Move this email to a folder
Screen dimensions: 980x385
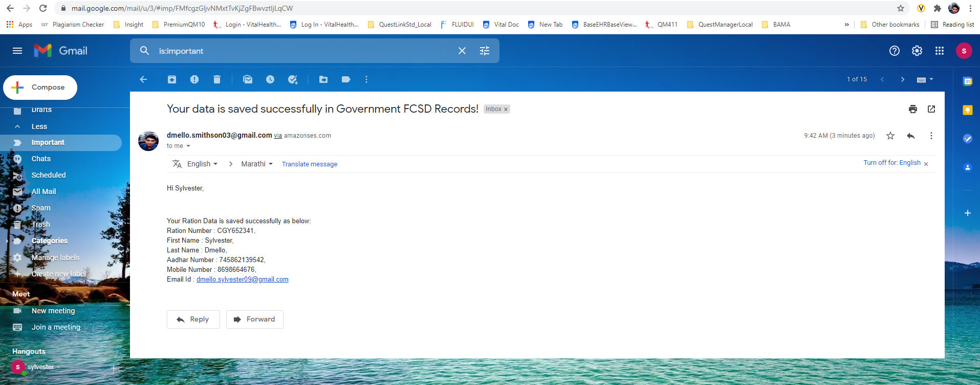pyautogui.click(x=323, y=79)
